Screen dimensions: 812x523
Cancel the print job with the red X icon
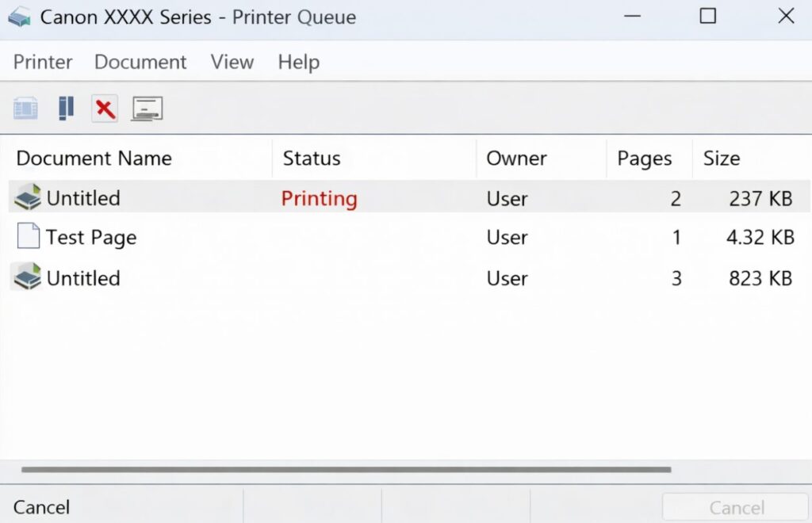pyautogui.click(x=104, y=108)
